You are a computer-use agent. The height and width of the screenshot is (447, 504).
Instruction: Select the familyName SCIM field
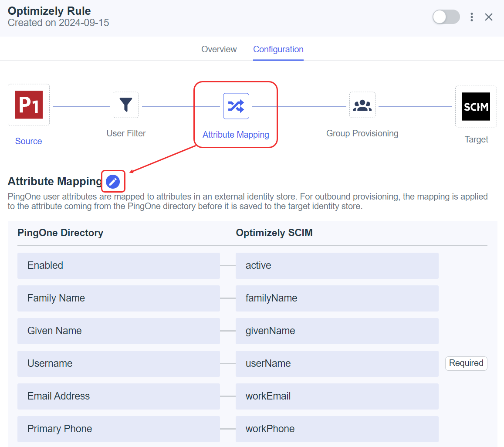pyautogui.click(x=337, y=298)
